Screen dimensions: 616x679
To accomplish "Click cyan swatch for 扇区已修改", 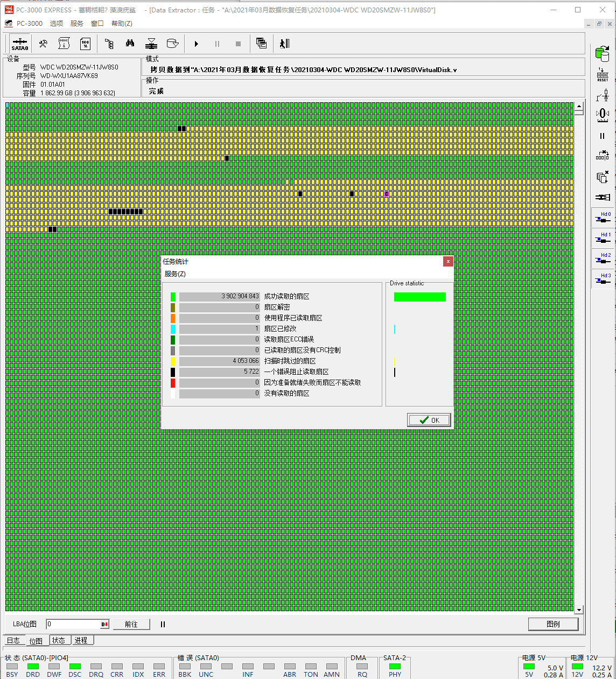I will click(x=173, y=329).
